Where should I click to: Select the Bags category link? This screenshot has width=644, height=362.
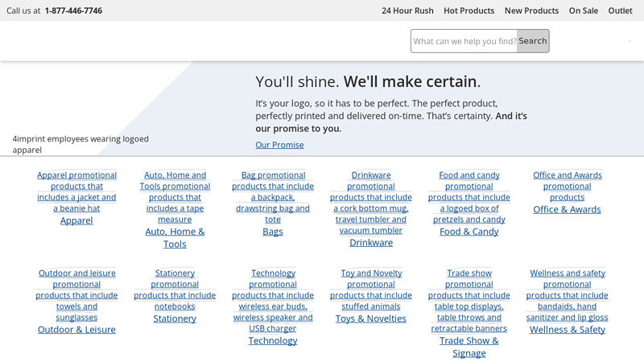(273, 232)
